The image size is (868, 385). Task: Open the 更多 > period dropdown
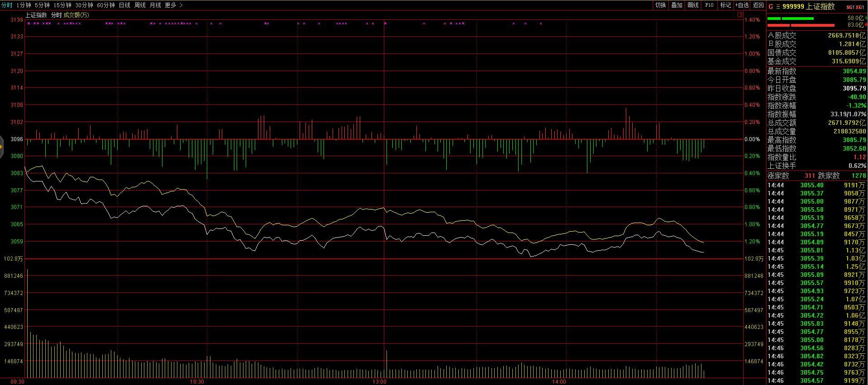[x=174, y=5]
